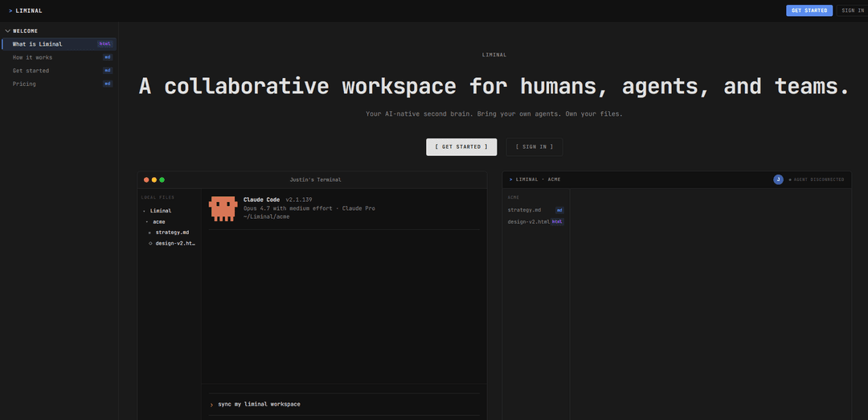Collapse the Liminal folder in Local Files
This screenshot has height=420, width=868.
pos(144,211)
